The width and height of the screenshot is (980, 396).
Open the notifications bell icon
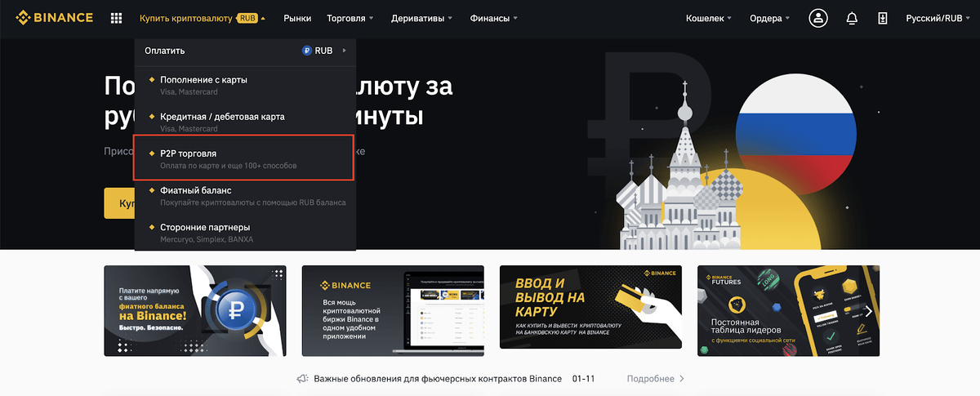pos(852,18)
